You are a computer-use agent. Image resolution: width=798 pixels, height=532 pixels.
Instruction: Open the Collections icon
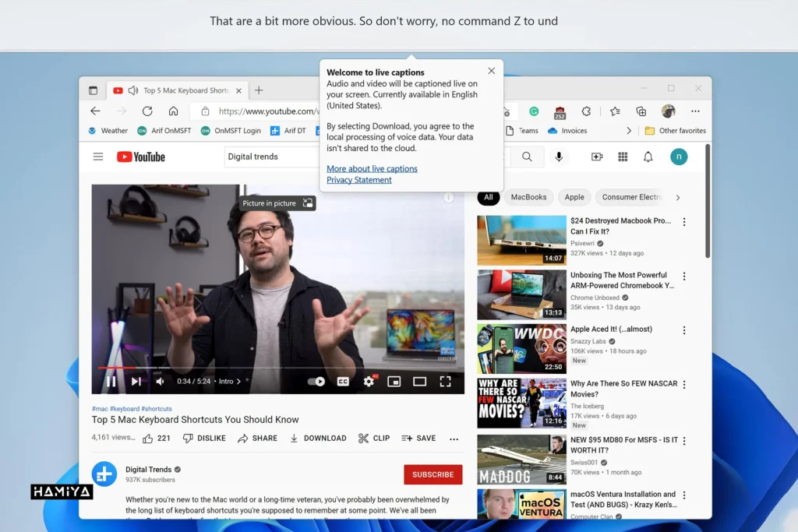pyautogui.click(x=641, y=111)
